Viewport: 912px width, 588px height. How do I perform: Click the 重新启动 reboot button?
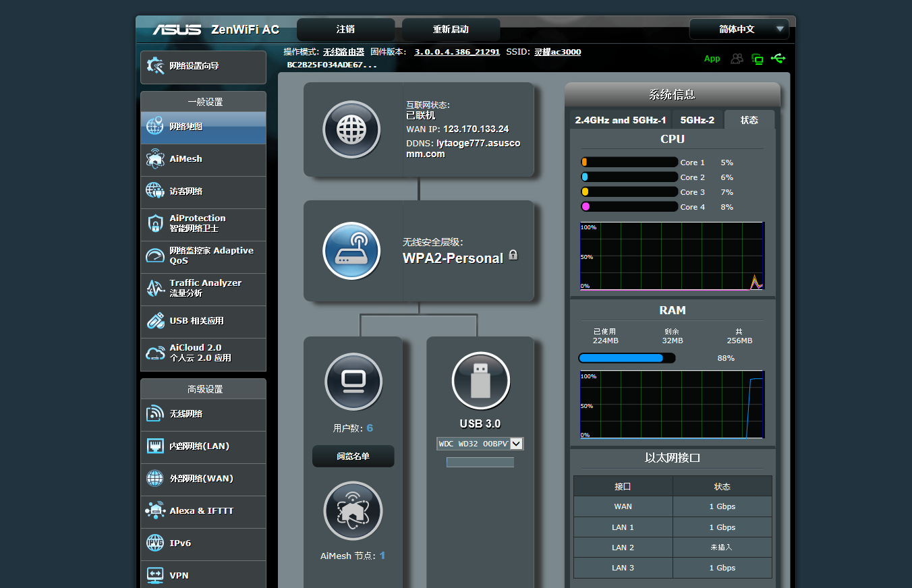pos(451,30)
